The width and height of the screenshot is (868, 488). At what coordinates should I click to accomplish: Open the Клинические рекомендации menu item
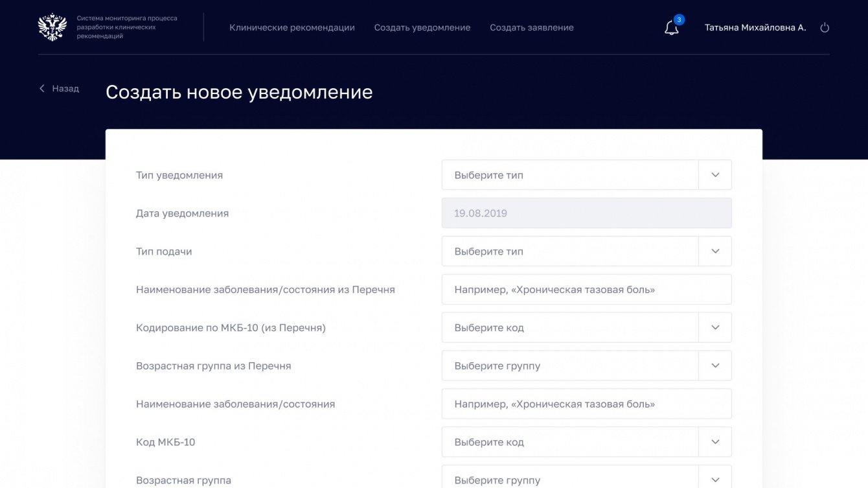pyautogui.click(x=292, y=28)
